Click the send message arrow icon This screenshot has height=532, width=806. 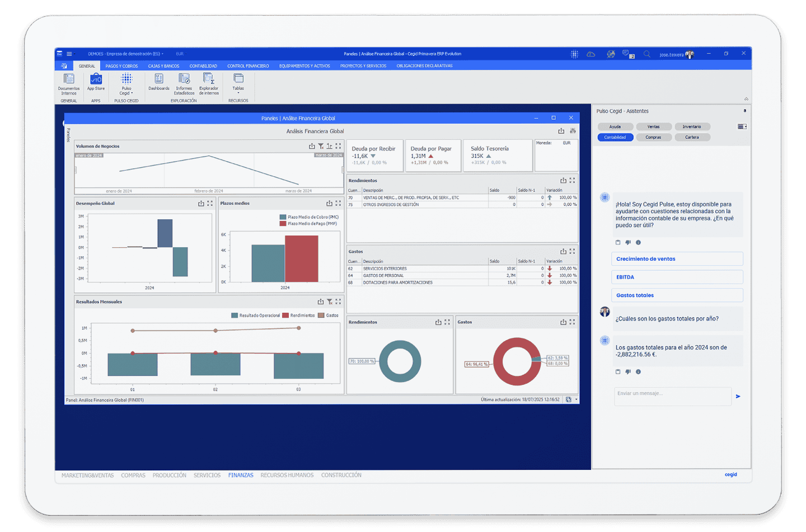pyautogui.click(x=738, y=396)
